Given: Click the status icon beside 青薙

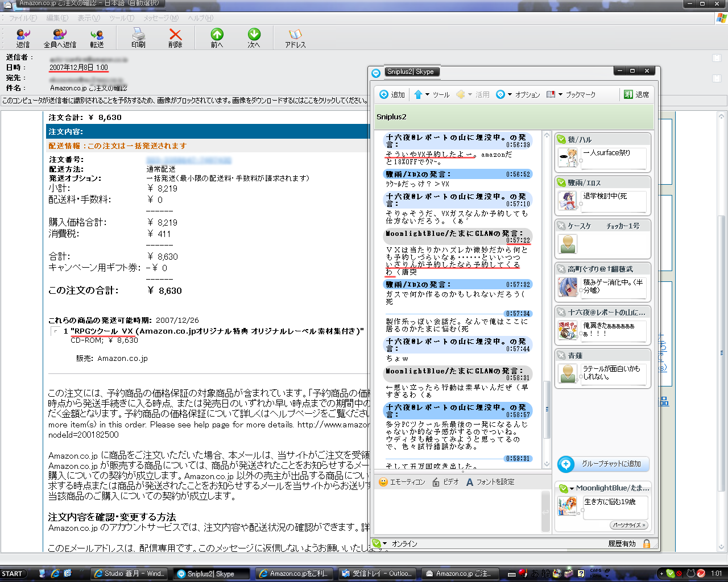Looking at the screenshot, I should [x=561, y=355].
